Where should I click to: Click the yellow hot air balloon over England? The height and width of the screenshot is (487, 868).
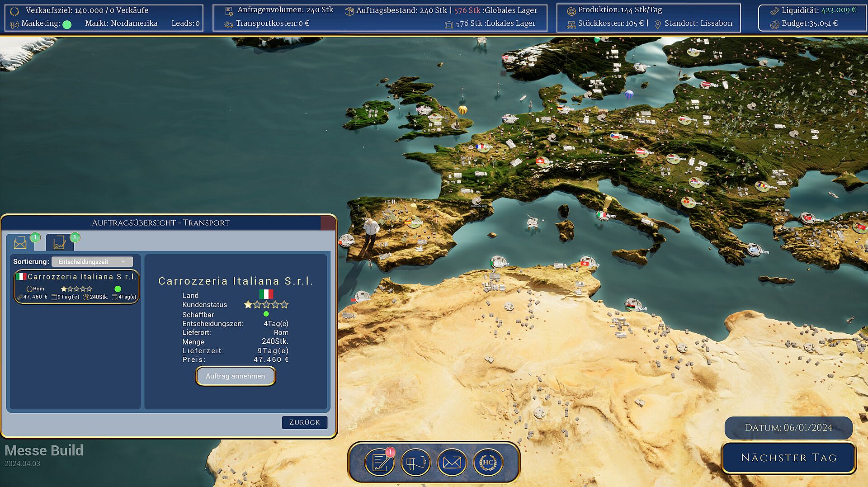coord(462,110)
